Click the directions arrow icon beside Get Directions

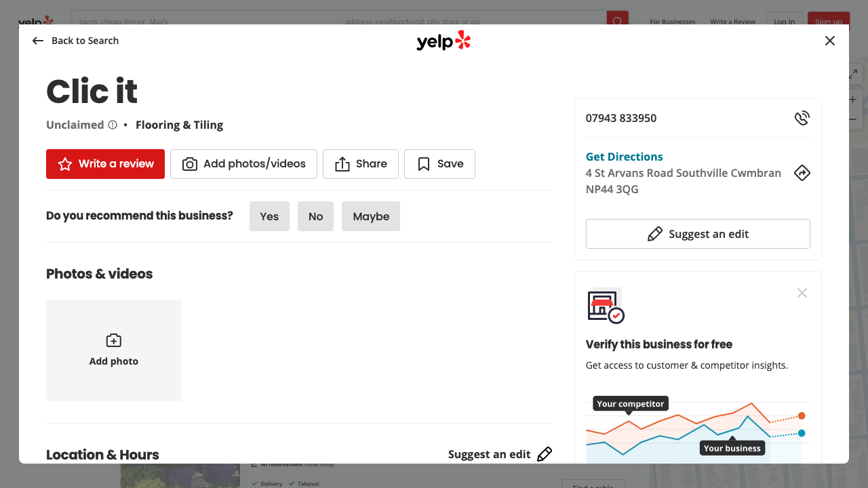point(802,173)
